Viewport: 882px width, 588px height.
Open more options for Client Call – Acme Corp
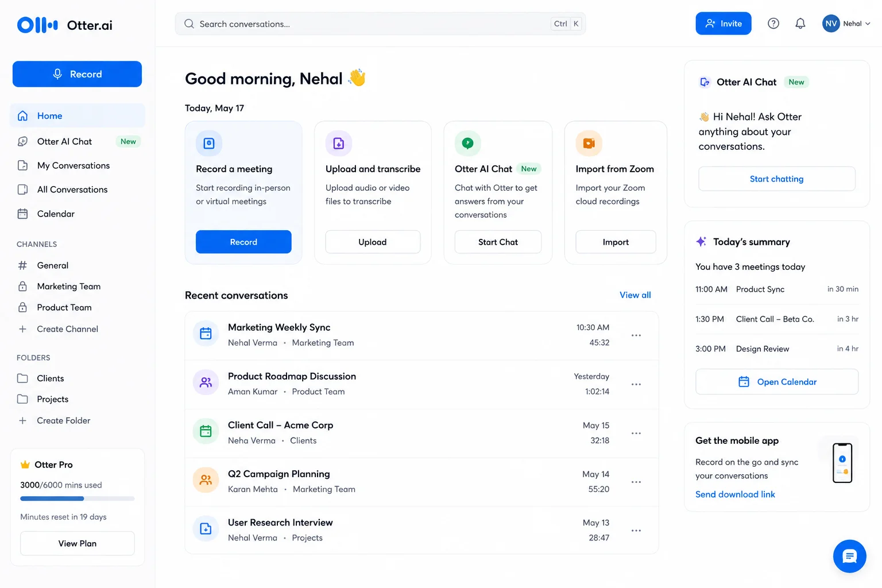(636, 433)
